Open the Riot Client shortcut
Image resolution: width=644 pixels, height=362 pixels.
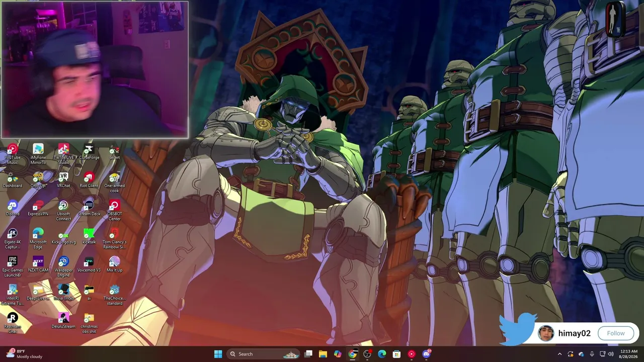point(89,179)
